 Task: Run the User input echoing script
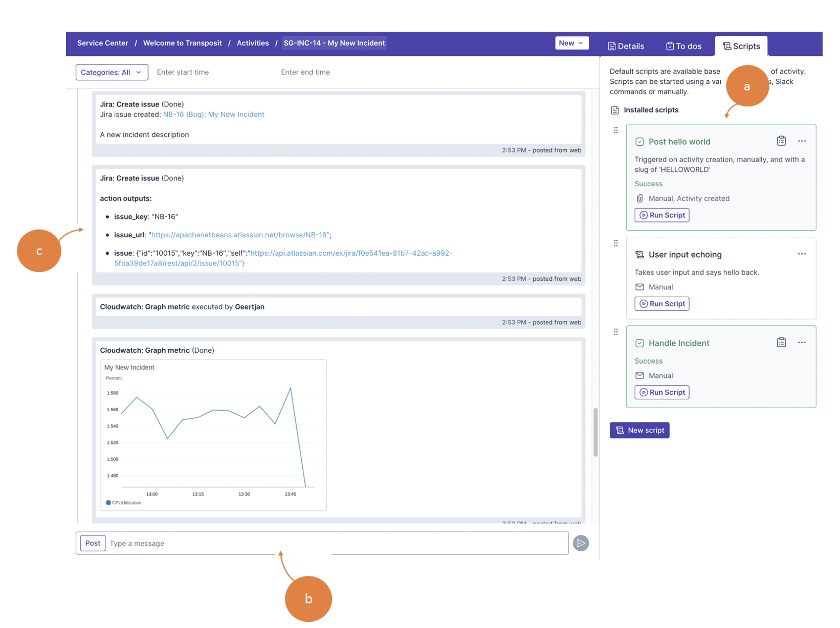(x=662, y=304)
